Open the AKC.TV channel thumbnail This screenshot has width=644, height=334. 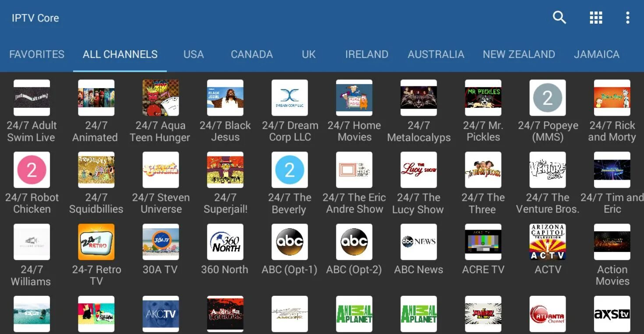coord(161,314)
